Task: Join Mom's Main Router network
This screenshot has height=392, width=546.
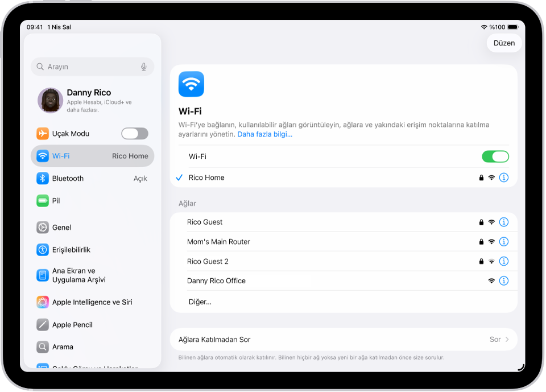Action: (x=344, y=241)
